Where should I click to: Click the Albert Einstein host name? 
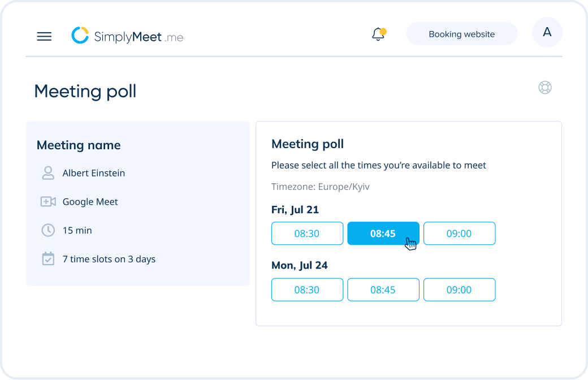coord(94,173)
